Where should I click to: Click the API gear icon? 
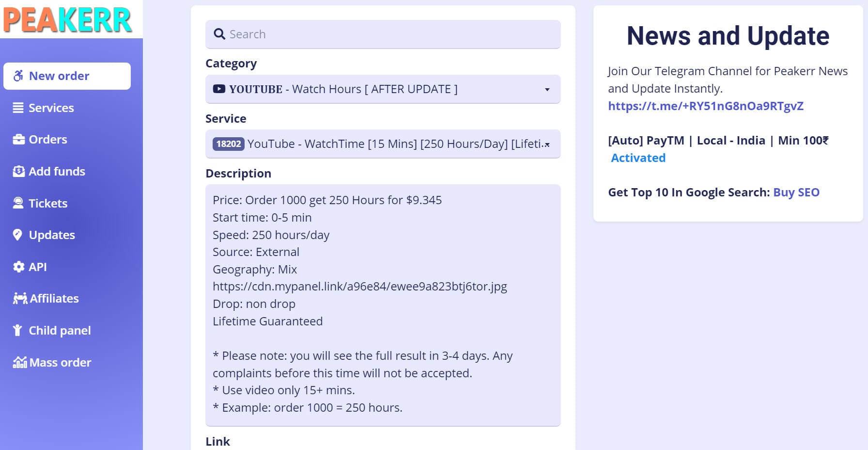(18, 267)
